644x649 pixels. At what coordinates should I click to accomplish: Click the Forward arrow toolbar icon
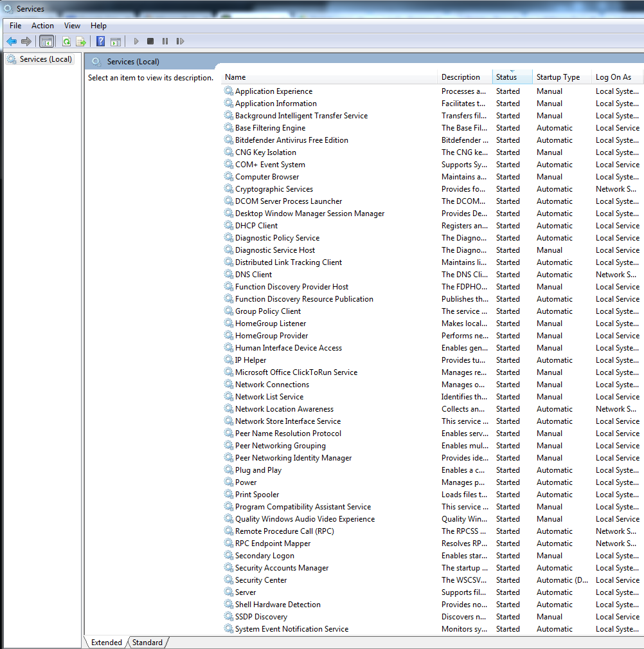tap(26, 41)
